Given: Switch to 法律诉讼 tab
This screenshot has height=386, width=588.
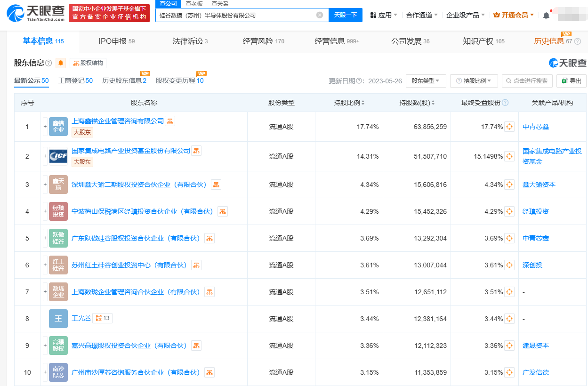Looking at the screenshot, I should coord(190,41).
